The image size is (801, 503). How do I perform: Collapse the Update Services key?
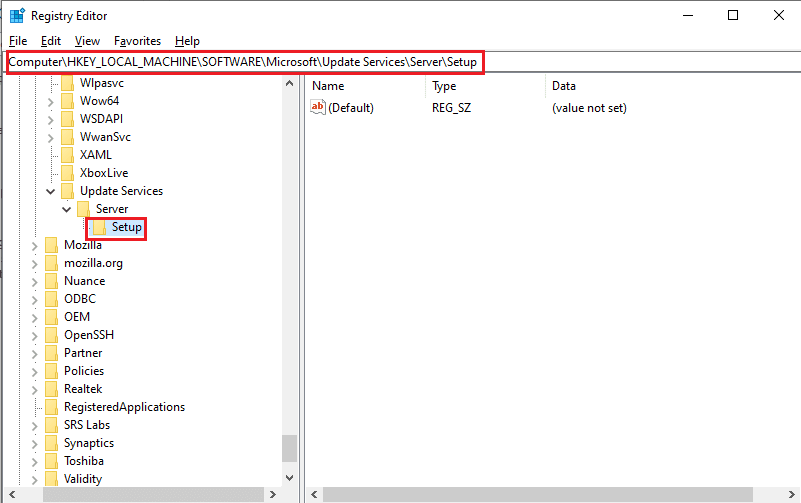51,192
